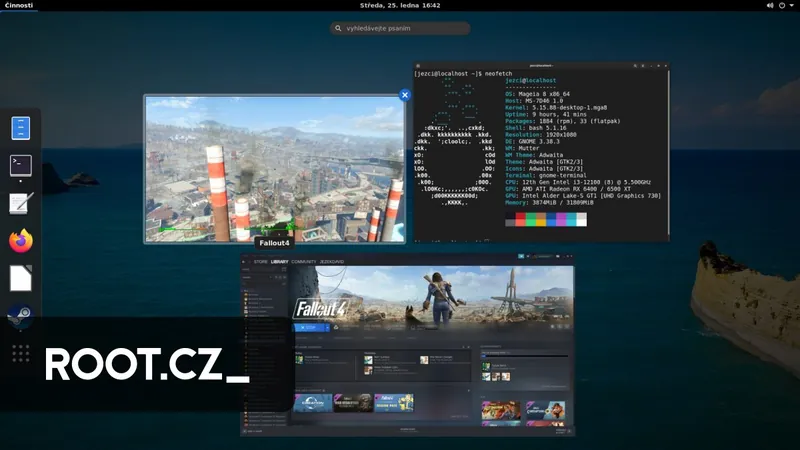Open the text editor dock icon

[x=21, y=203]
